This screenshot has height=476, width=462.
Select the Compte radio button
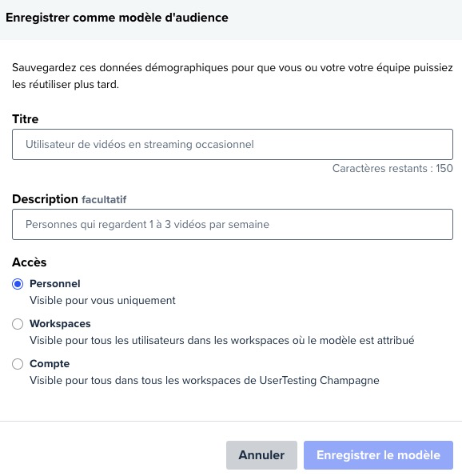[x=18, y=364]
